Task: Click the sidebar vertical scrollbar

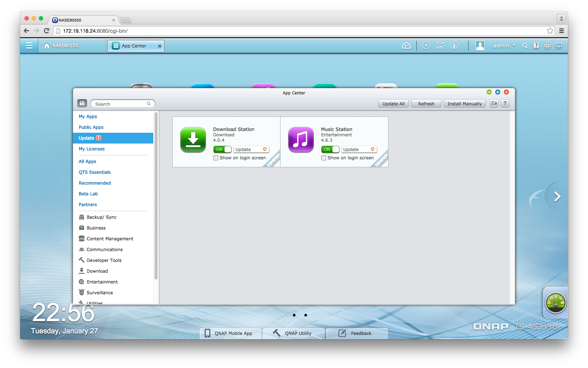Action: 156,196
